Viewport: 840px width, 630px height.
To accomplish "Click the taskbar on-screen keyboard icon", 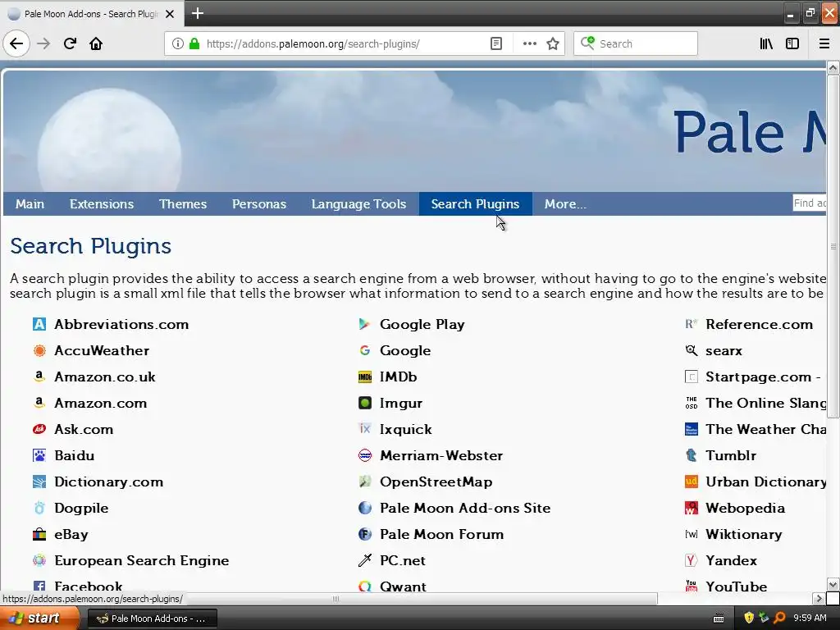I will click(719, 619).
